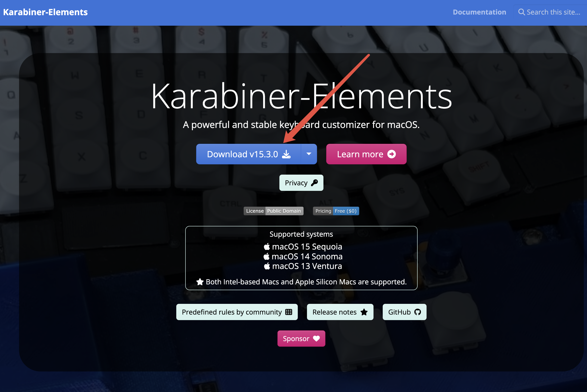This screenshot has width=587, height=392.
Task: Click the key icon on Privacy button
Action: (x=314, y=183)
